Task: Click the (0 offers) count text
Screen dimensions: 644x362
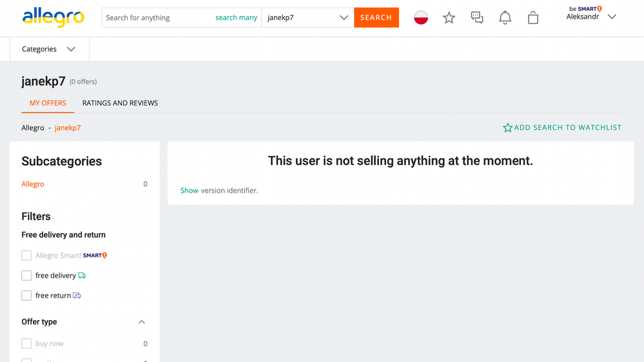Action: point(83,82)
